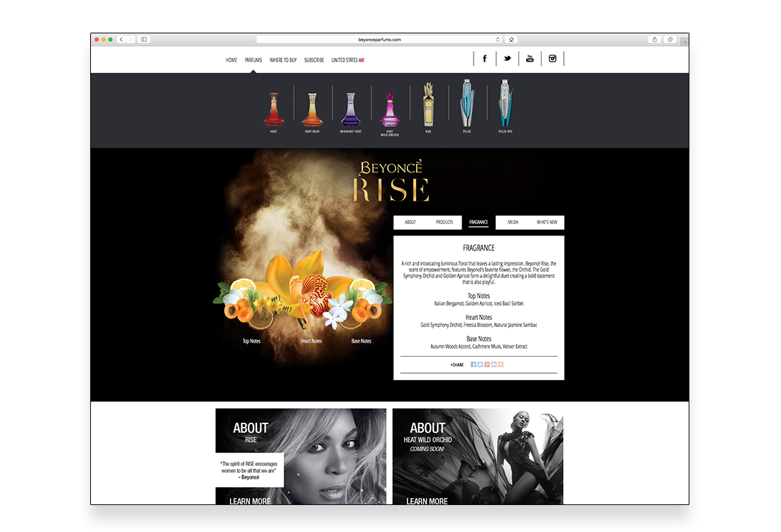This screenshot has width=781, height=532.
Task: Open the HOME menu item
Action: [231, 60]
